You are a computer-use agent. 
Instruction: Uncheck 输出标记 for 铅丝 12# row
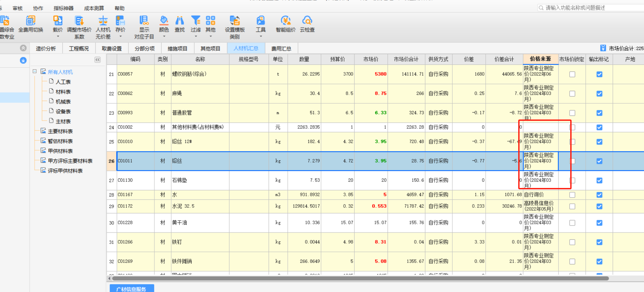(x=599, y=142)
